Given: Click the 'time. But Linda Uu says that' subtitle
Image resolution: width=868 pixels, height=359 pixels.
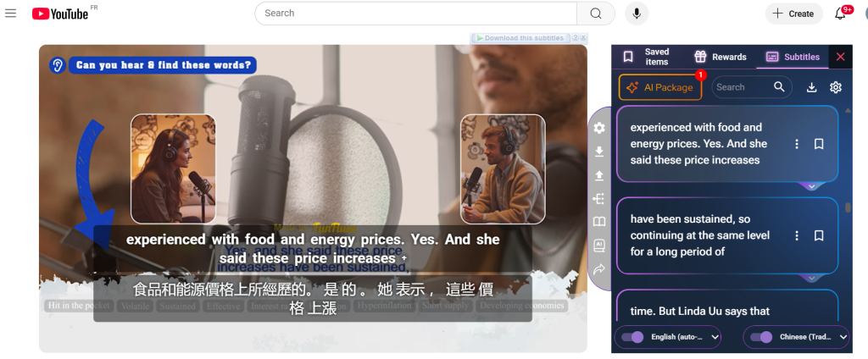Looking at the screenshot, I should point(699,312).
